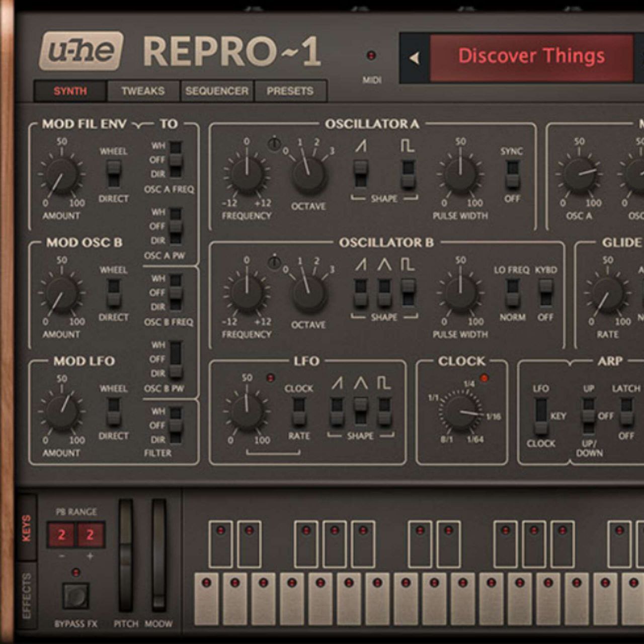The height and width of the screenshot is (644, 644).
Task: Click the GLIDE RATE knob
Action: click(x=608, y=294)
